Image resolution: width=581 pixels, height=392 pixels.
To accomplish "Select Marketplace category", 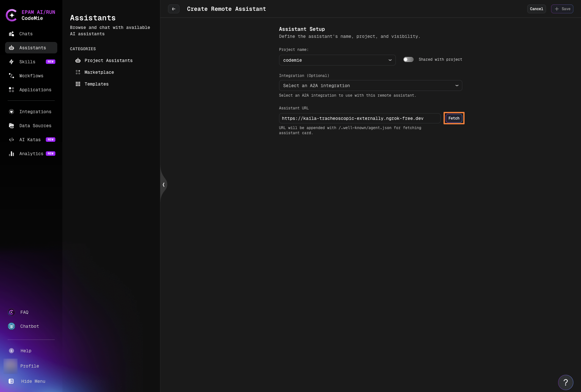I will [99, 72].
